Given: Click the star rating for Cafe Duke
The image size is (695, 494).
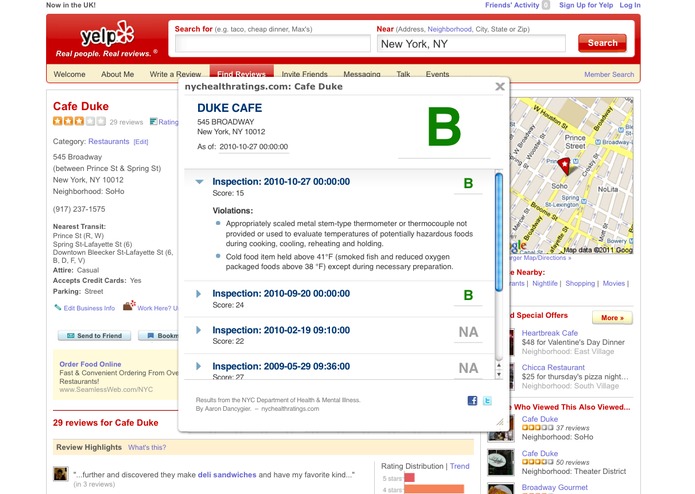Looking at the screenshot, I should [79, 121].
